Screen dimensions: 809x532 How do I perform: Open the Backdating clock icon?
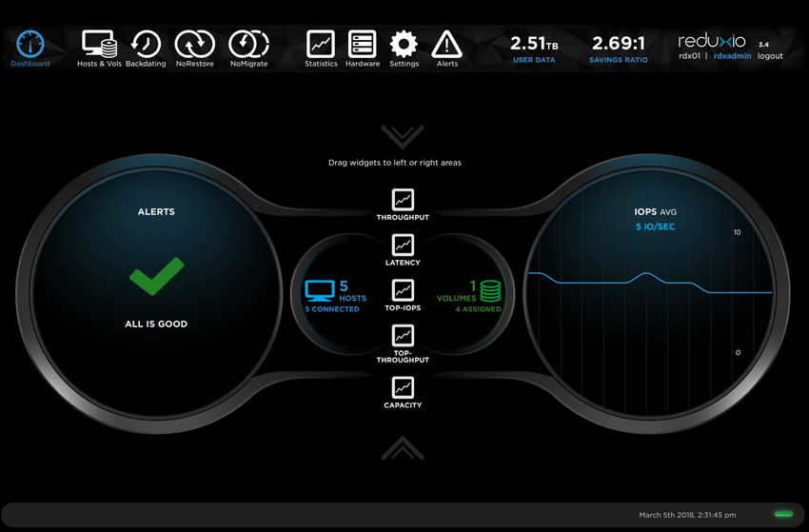pos(146,44)
